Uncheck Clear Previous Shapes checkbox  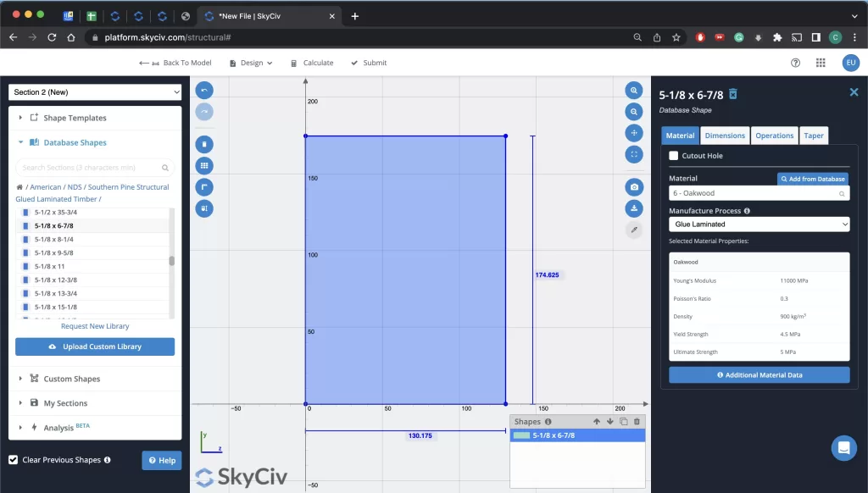[14, 460]
